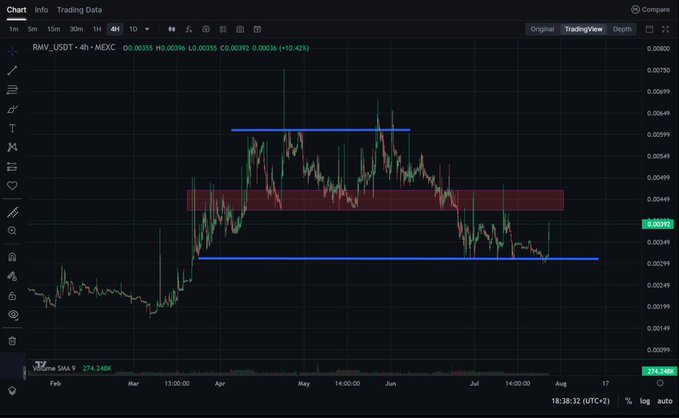The height and width of the screenshot is (418, 679).
Task: Select the Original chart view
Action: pyautogui.click(x=542, y=29)
